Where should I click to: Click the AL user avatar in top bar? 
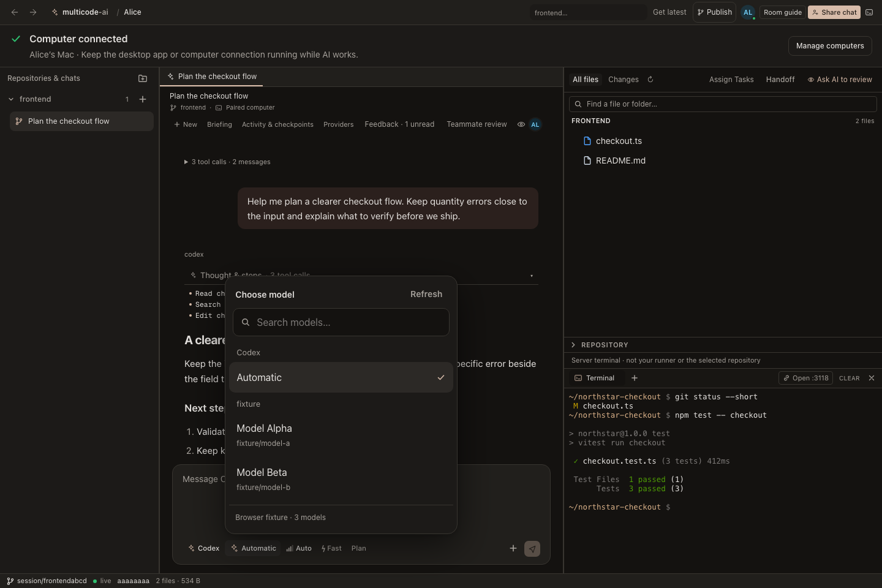tap(748, 12)
